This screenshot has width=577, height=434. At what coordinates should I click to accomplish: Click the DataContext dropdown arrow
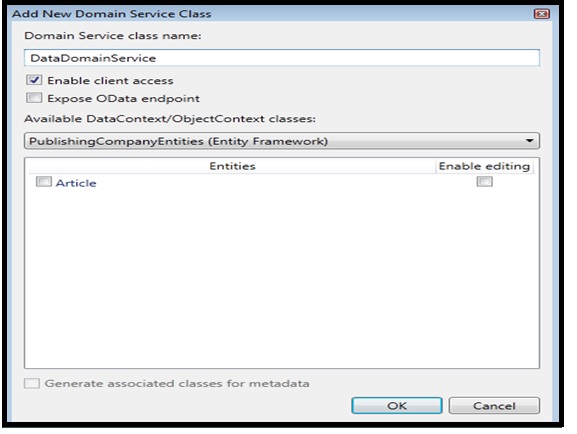[x=530, y=141]
